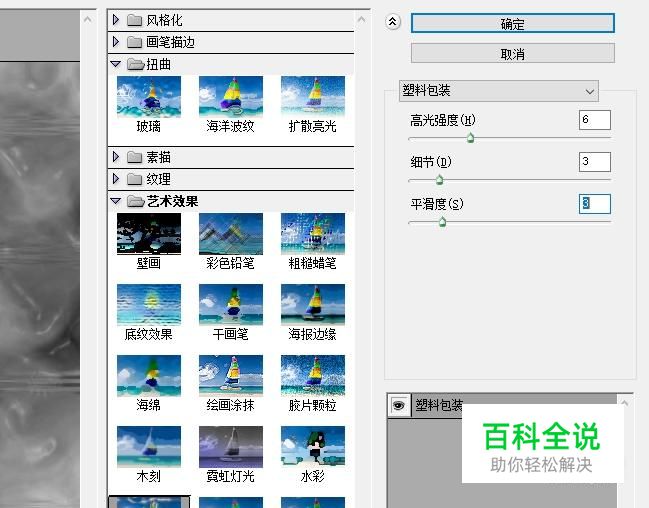Image resolution: width=649 pixels, height=508 pixels.
Task: Click the 纹理 folder icon
Action: [134, 179]
